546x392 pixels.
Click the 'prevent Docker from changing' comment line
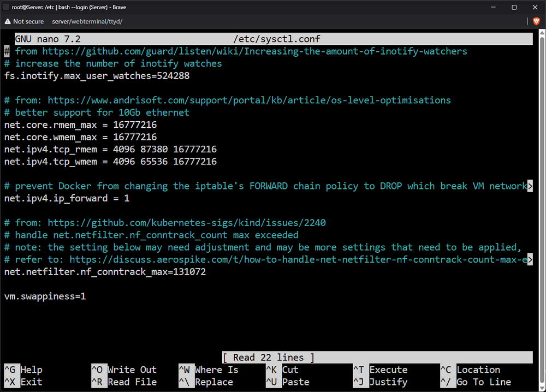point(266,186)
